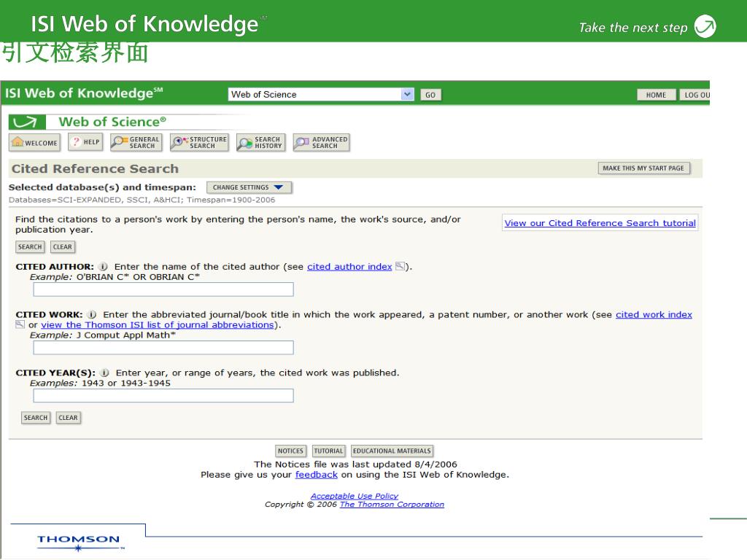Click the bottom CLEAR button
The height and width of the screenshot is (560, 747).
tap(68, 418)
